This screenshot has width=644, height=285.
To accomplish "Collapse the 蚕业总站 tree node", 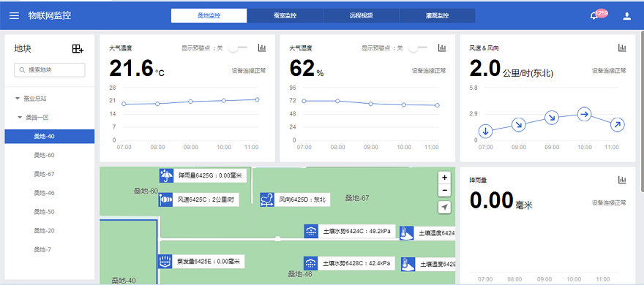I will (18, 99).
